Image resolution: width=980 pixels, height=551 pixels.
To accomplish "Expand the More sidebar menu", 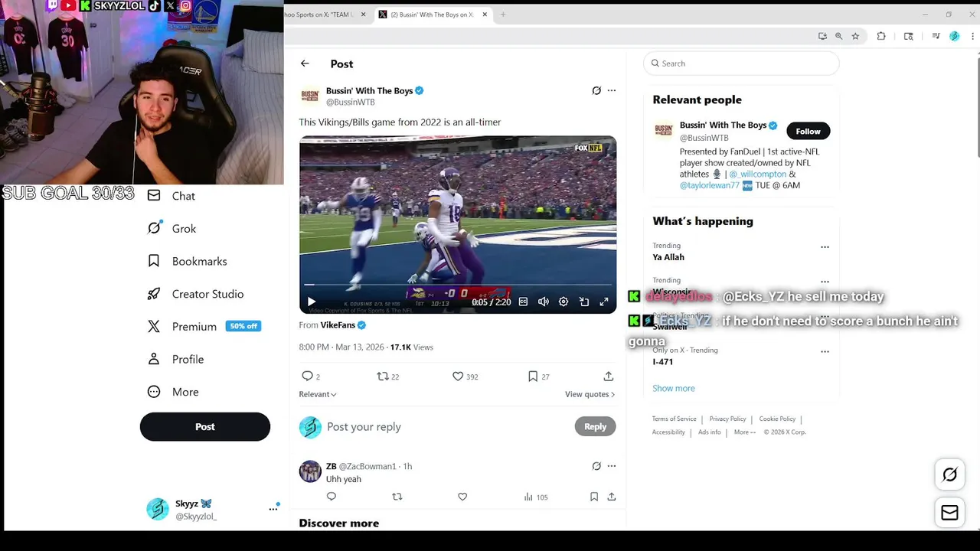I will click(x=173, y=392).
